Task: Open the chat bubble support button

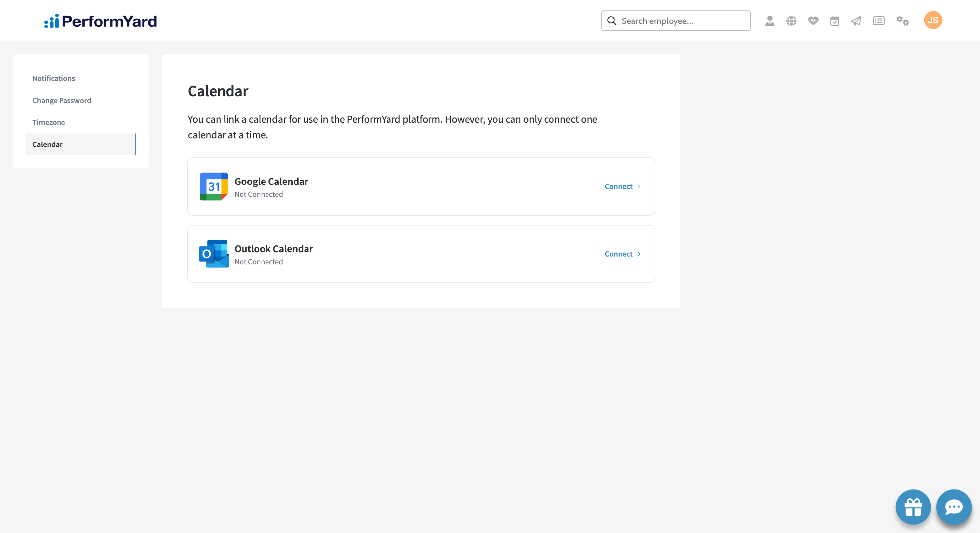Action: pyautogui.click(x=954, y=507)
